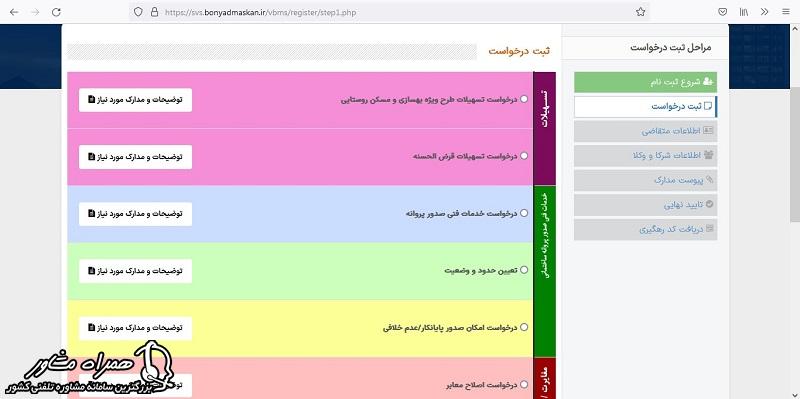The width and height of the screenshot is (800, 399).
Task: Open توضیحات و مدارک مورد نیاز for پایانکار/عدم خلافی
Action: point(135,328)
